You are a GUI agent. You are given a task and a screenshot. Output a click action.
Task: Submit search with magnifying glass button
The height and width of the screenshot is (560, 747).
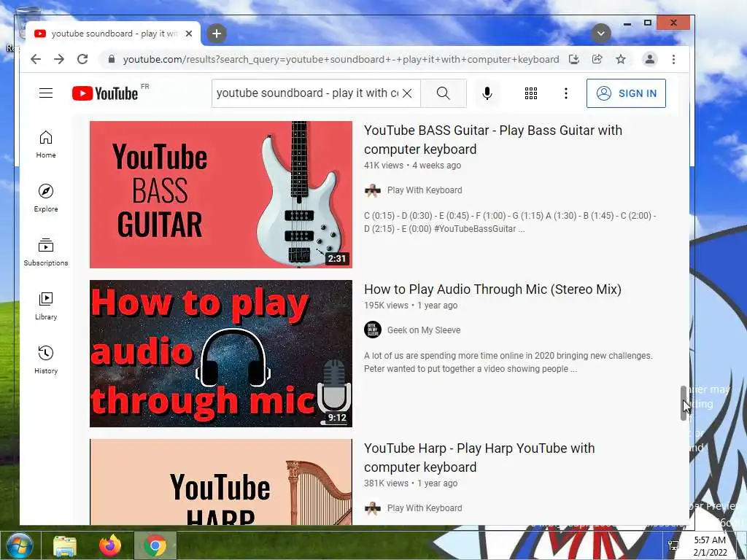tap(444, 93)
